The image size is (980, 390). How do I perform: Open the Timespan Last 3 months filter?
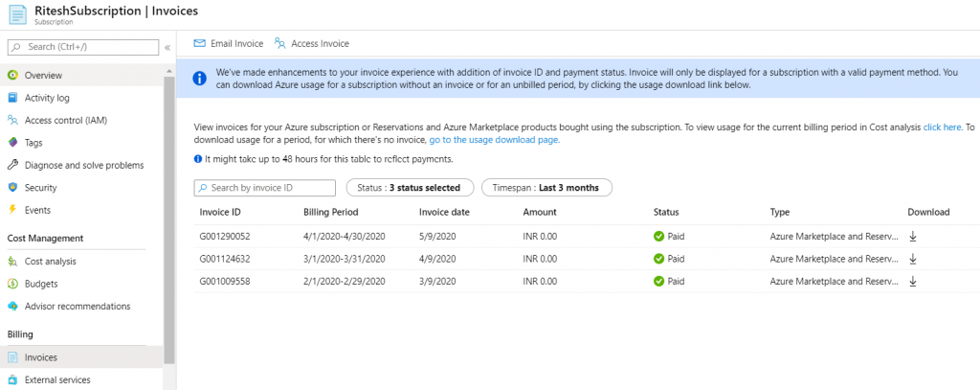click(546, 188)
